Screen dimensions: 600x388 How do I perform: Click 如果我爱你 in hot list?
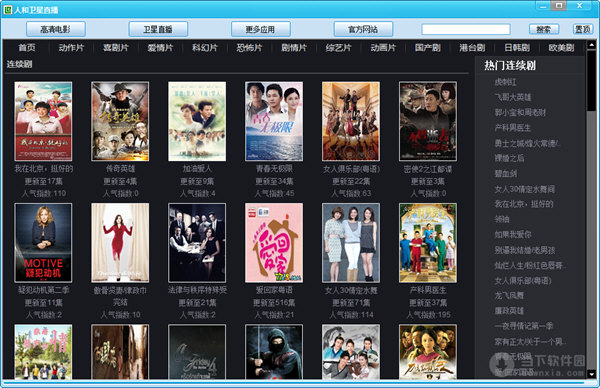(x=513, y=234)
